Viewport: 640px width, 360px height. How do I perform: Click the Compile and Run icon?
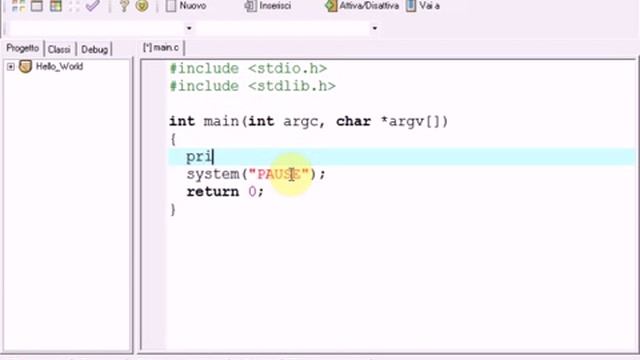[x=56, y=6]
